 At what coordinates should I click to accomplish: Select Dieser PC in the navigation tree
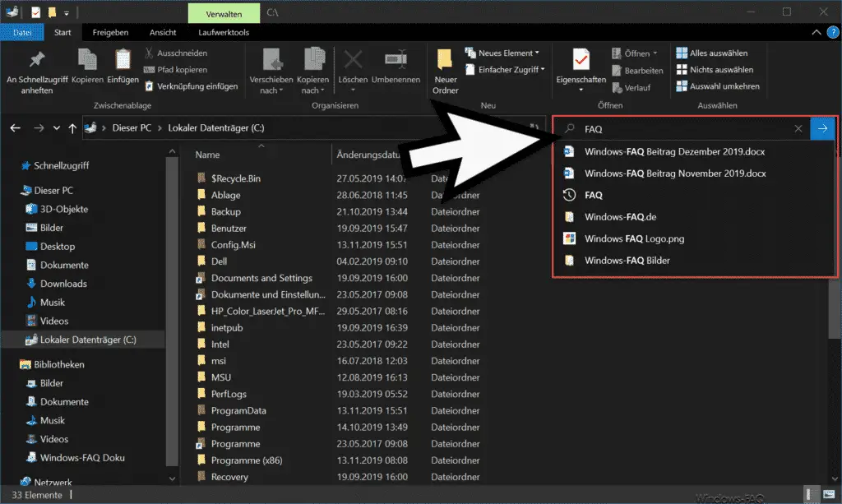tap(47, 191)
